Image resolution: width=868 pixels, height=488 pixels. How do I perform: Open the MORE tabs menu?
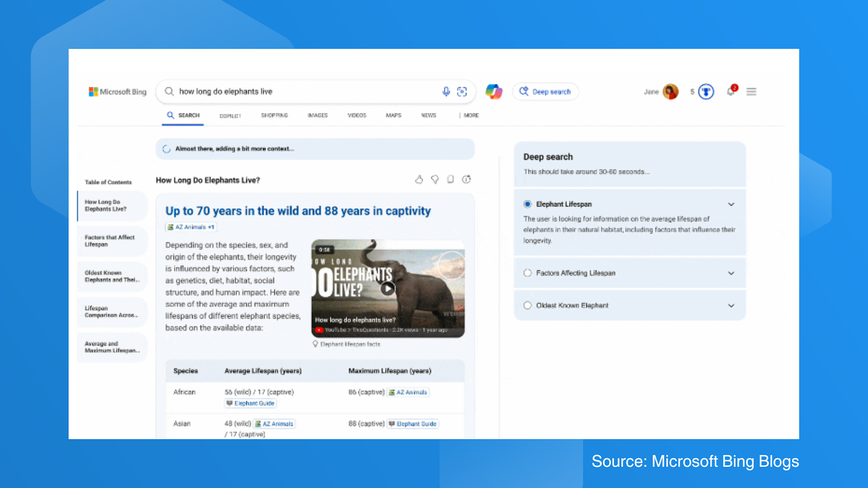coord(469,115)
